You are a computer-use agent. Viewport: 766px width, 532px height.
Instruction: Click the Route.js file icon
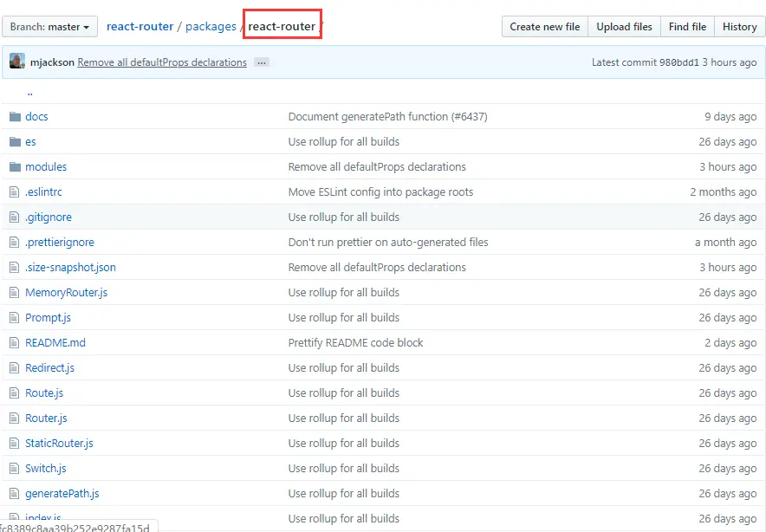[15, 393]
